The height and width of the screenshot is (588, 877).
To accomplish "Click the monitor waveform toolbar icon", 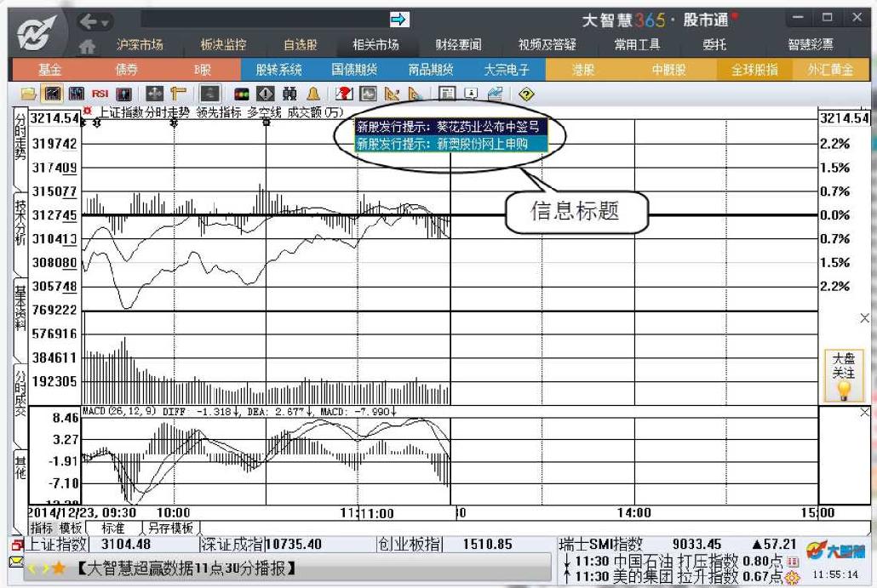I will tap(368, 94).
